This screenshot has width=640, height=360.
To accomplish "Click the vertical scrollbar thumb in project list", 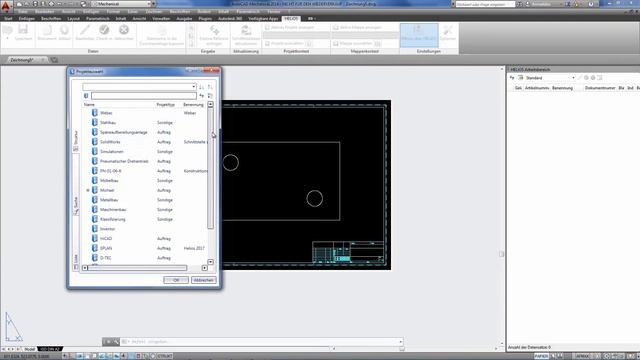I will 211,168.
